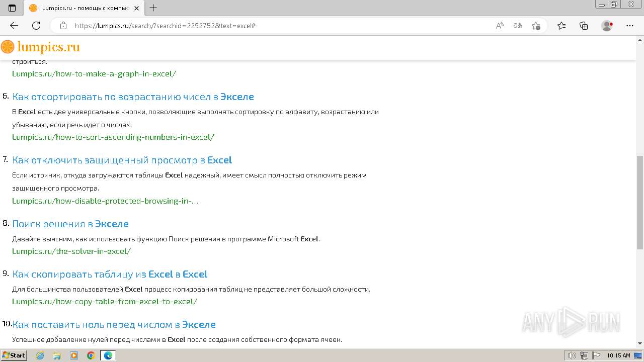
Task: Open 'Как отключить защищенный просмотр в Excel'
Action: pyautogui.click(x=122, y=160)
